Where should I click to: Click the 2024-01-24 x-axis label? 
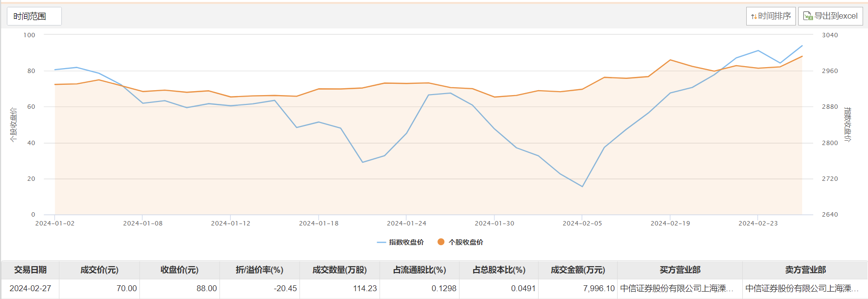click(407, 224)
